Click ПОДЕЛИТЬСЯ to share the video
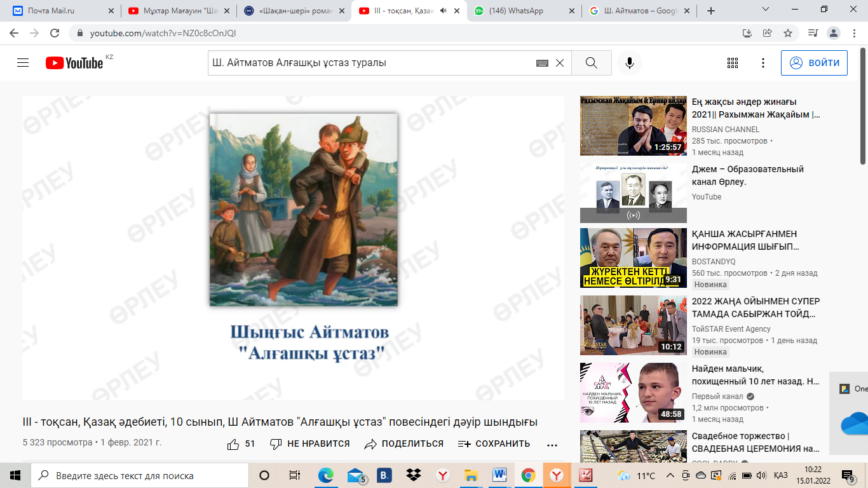The image size is (868, 488). (x=404, y=444)
